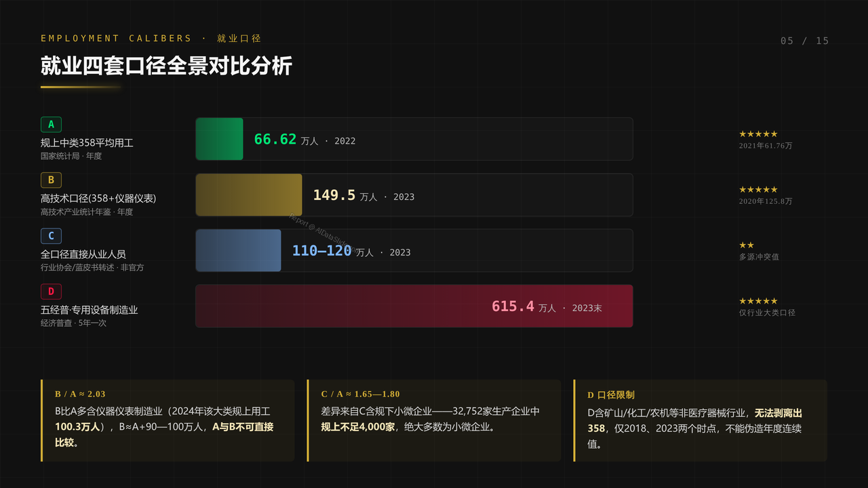Click the blue C badge

pyautogui.click(x=51, y=236)
